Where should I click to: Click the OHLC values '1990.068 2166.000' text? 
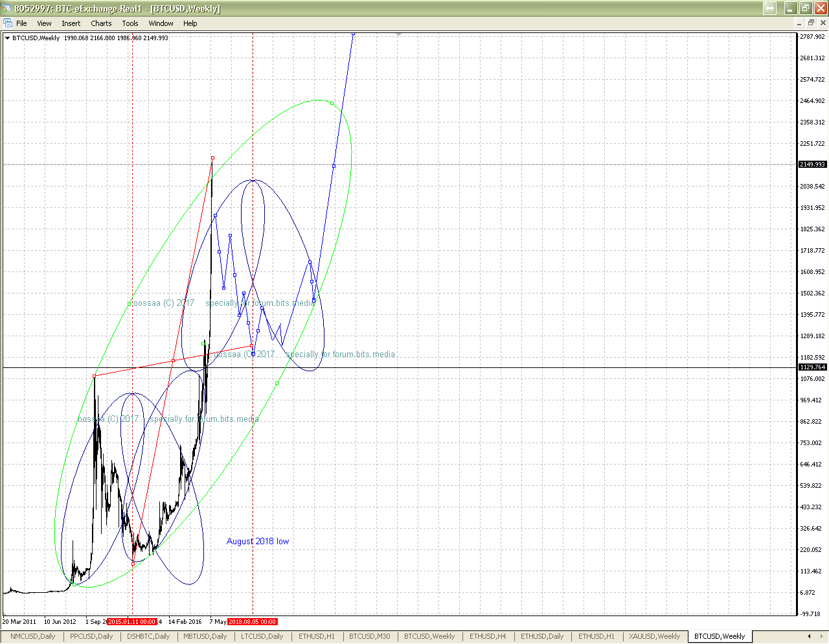tap(89, 38)
